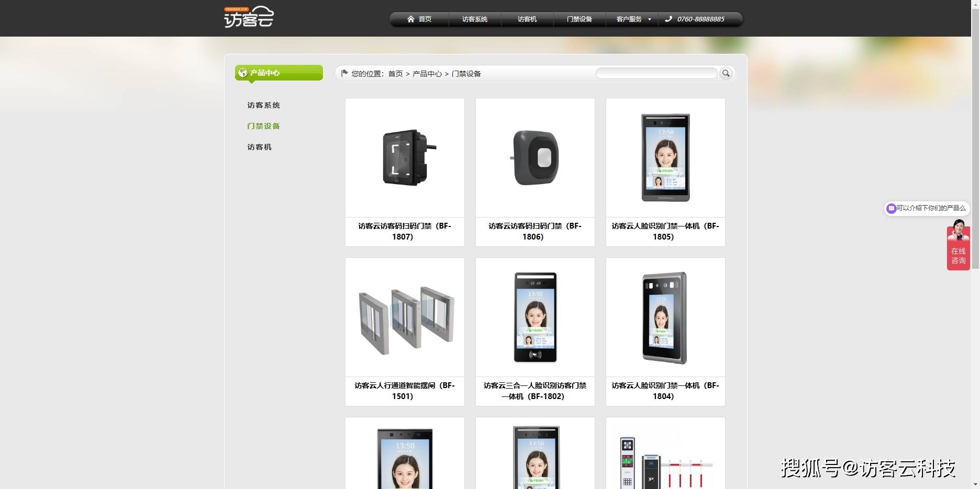Select 访客机 in left sidebar
The image size is (980, 489).
tap(259, 147)
